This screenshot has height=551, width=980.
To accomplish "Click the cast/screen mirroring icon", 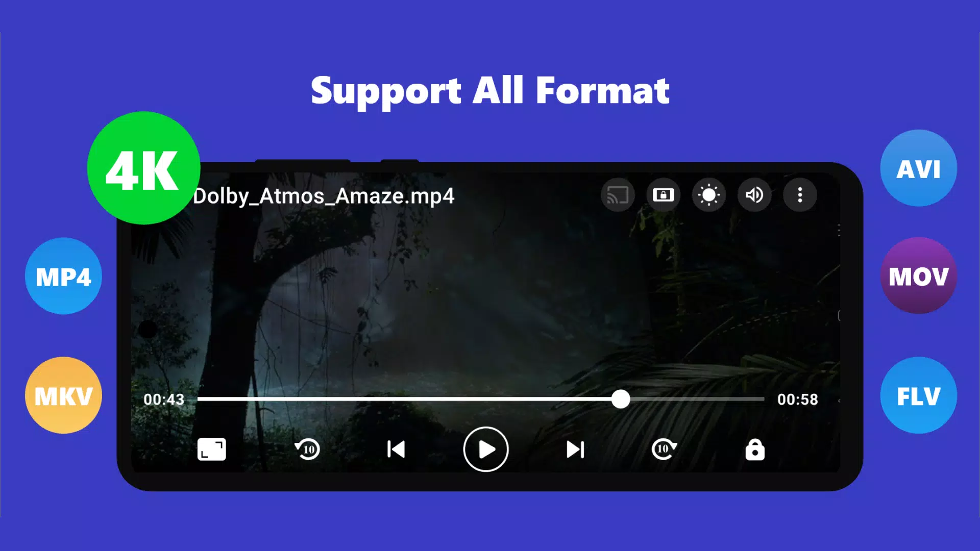I will point(617,194).
